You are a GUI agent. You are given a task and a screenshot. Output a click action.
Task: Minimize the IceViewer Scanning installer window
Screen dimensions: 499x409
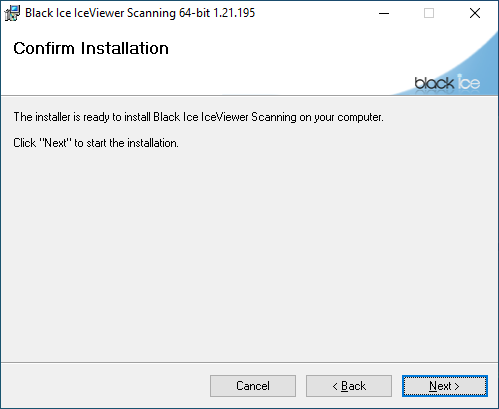pyautogui.click(x=384, y=13)
